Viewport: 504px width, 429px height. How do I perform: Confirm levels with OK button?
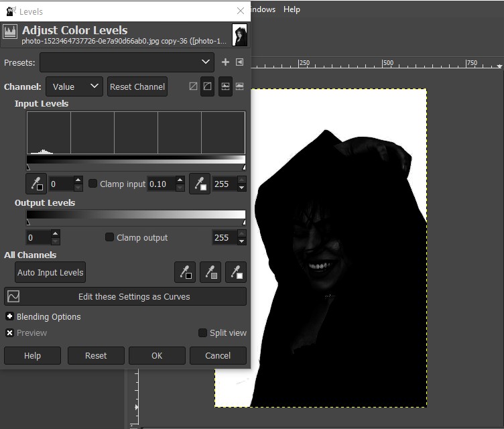pos(157,356)
